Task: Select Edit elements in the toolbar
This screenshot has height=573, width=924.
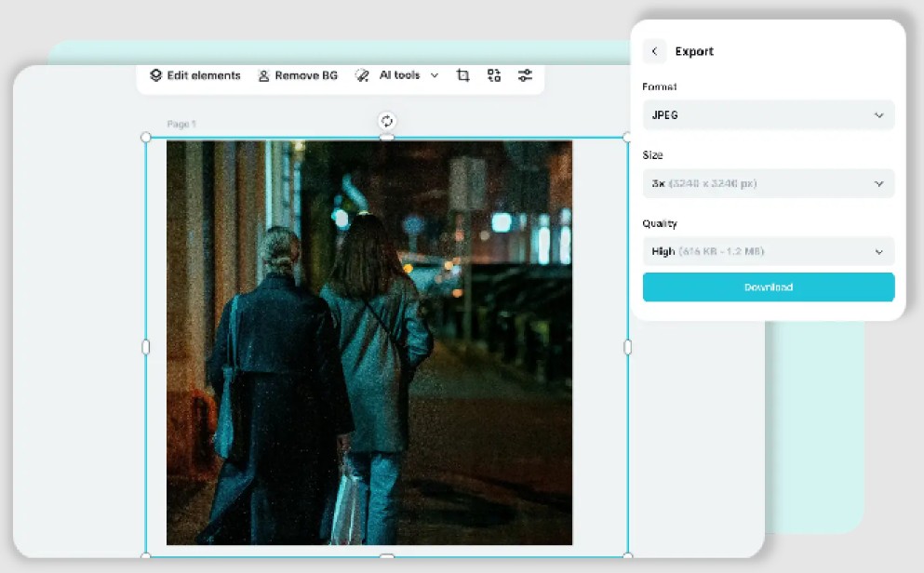Action: [203, 75]
